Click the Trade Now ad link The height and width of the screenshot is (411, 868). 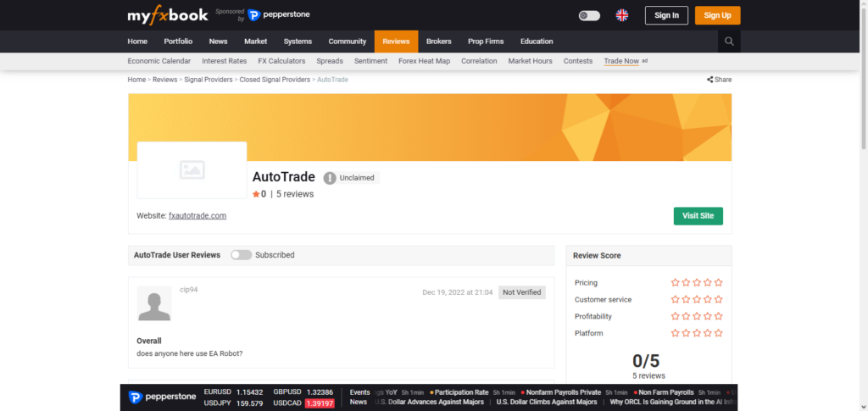(x=621, y=61)
